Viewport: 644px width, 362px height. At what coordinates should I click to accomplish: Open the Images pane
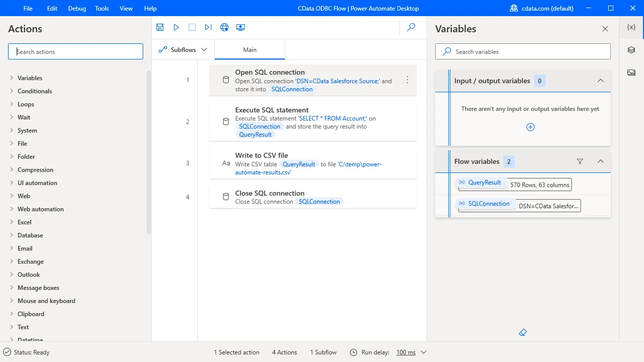tap(630, 72)
